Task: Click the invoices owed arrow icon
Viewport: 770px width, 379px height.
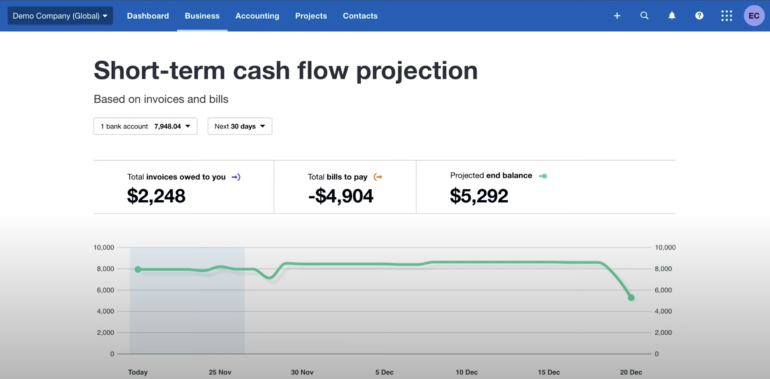Action: click(236, 177)
